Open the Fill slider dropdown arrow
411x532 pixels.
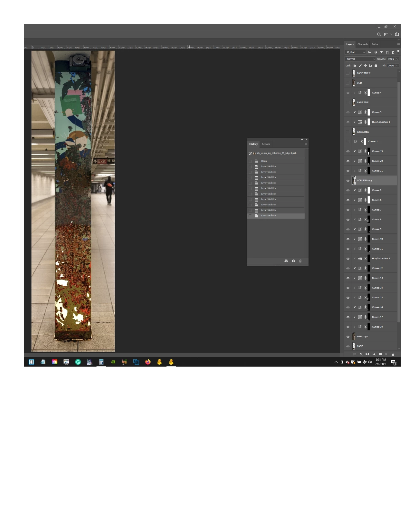[x=397, y=65]
